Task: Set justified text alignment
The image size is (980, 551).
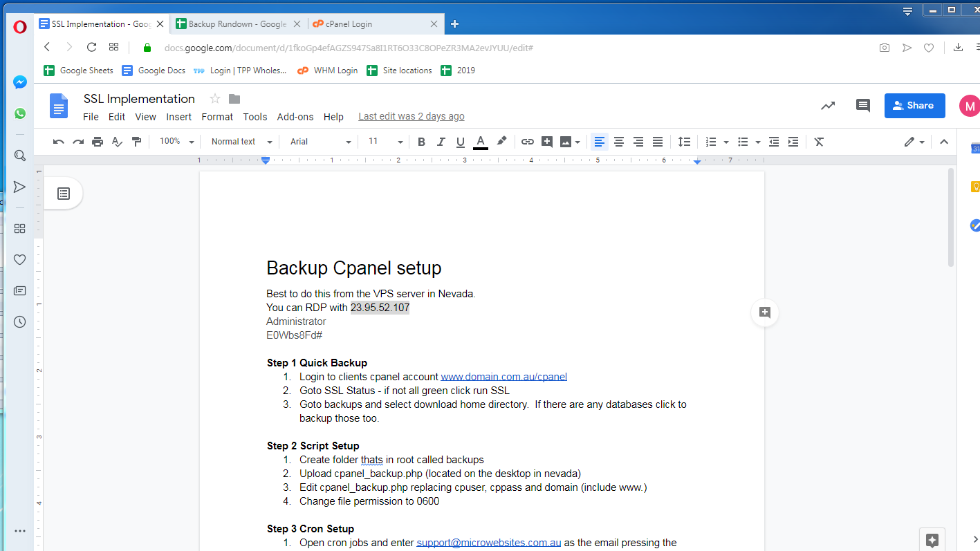Action: point(658,142)
